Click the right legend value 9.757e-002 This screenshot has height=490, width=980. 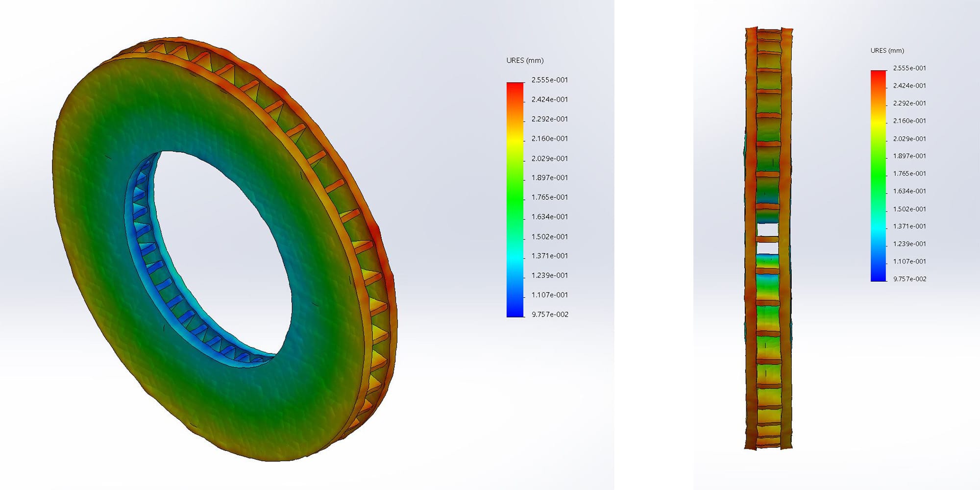909,279
